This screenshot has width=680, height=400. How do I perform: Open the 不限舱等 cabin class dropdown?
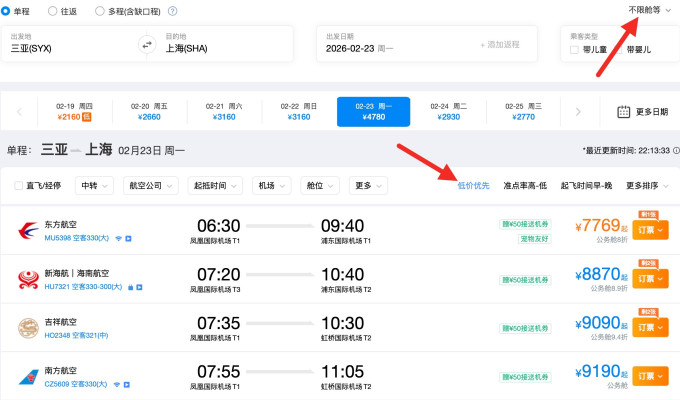click(650, 10)
